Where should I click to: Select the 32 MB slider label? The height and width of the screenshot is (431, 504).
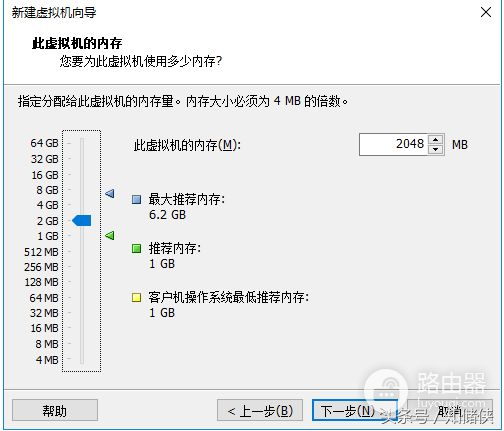44,313
